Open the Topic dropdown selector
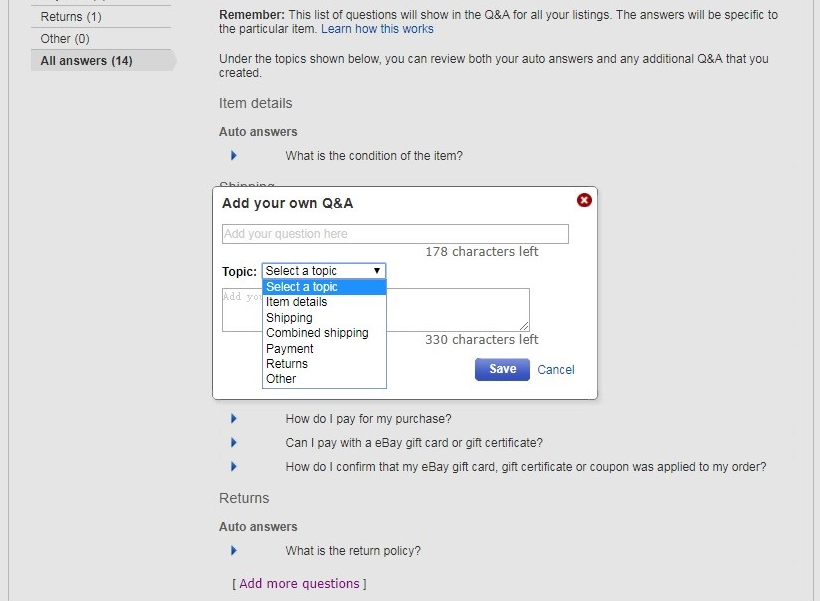 tap(323, 271)
